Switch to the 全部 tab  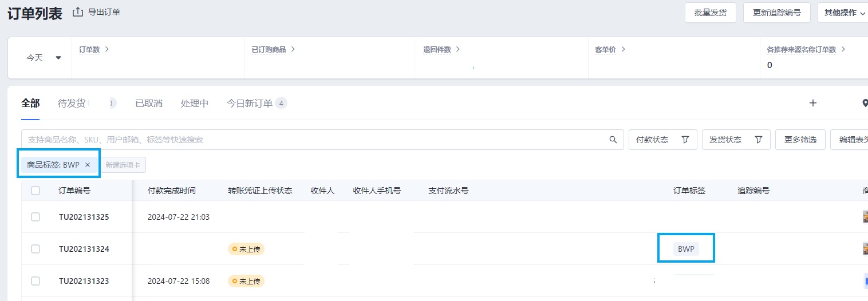pos(30,103)
